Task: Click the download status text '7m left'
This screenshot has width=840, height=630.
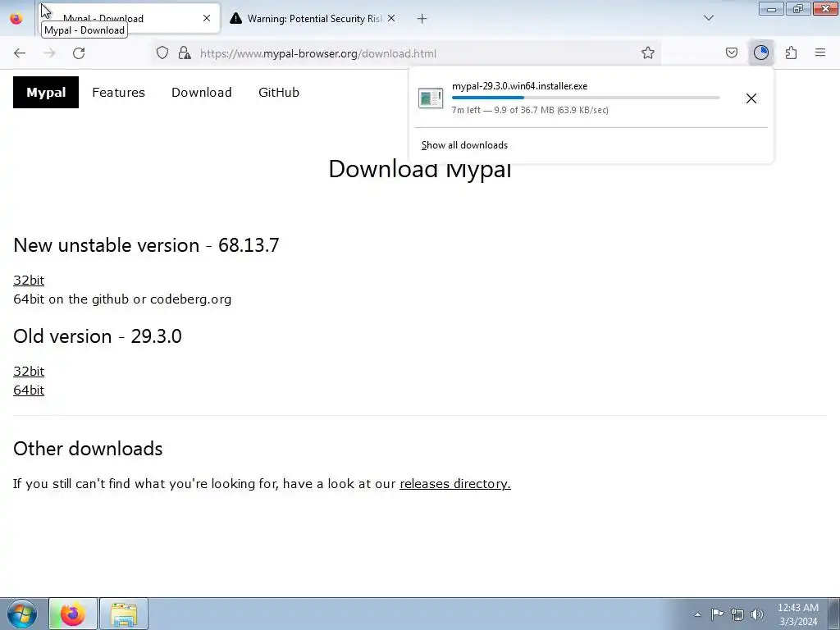Action: pos(466,110)
